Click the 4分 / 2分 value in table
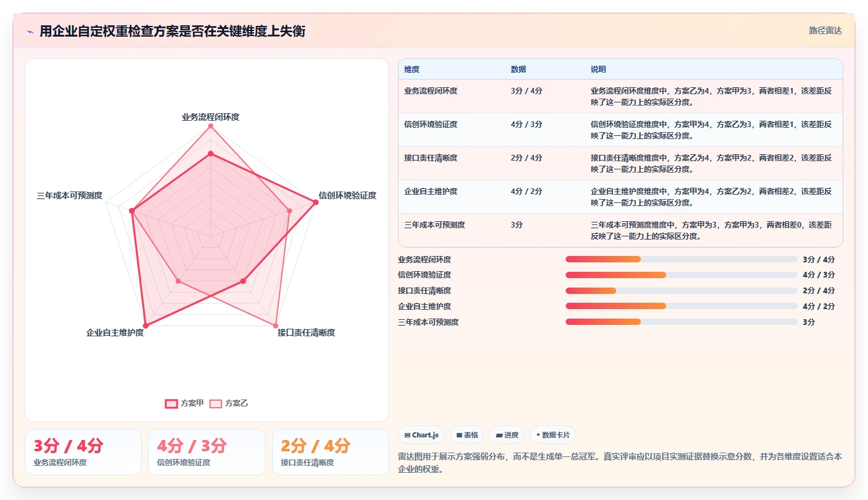868x500 pixels. 526,192
